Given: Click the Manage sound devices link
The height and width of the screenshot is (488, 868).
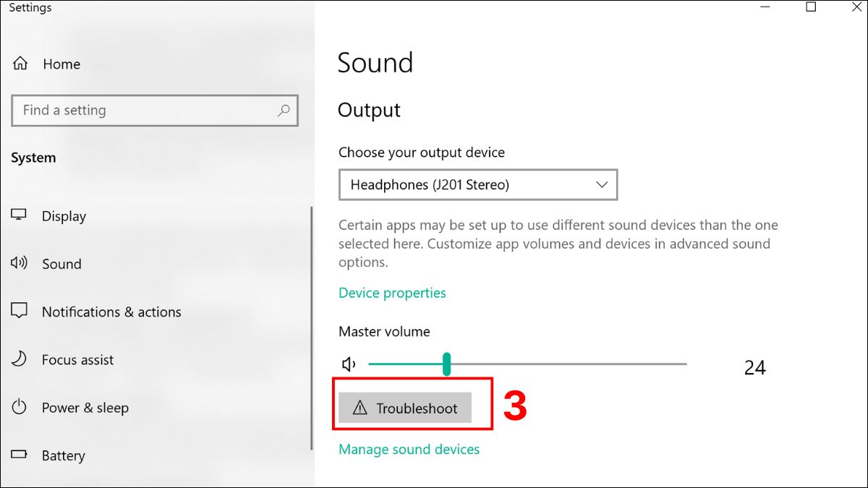Looking at the screenshot, I should (409, 449).
